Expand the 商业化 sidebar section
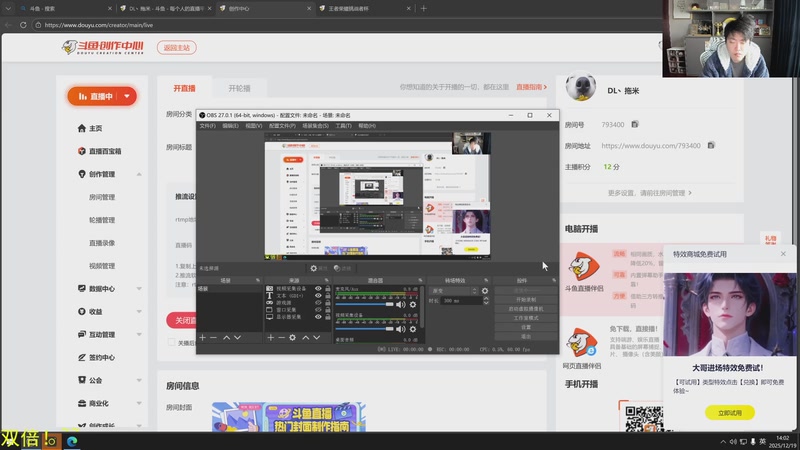Viewport: 800px width, 450px height. tap(139, 403)
